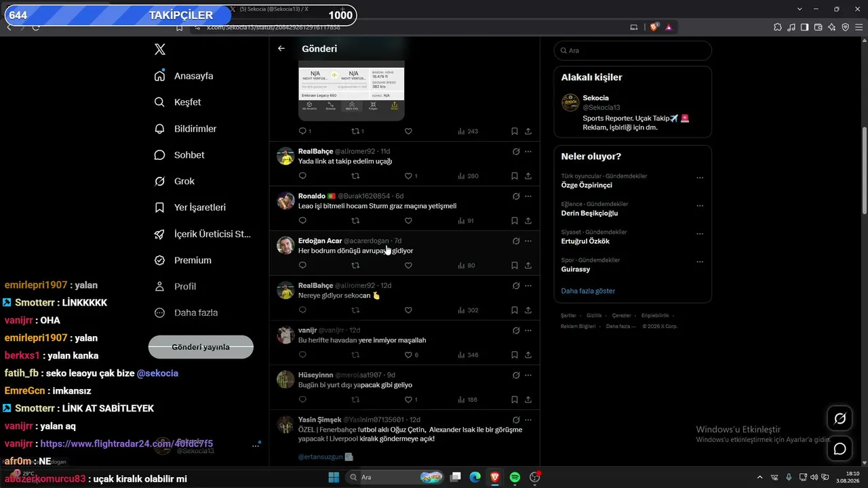868x488 pixels.
Task: Repost Ronaldo's Leao post
Action: tap(355, 221)
